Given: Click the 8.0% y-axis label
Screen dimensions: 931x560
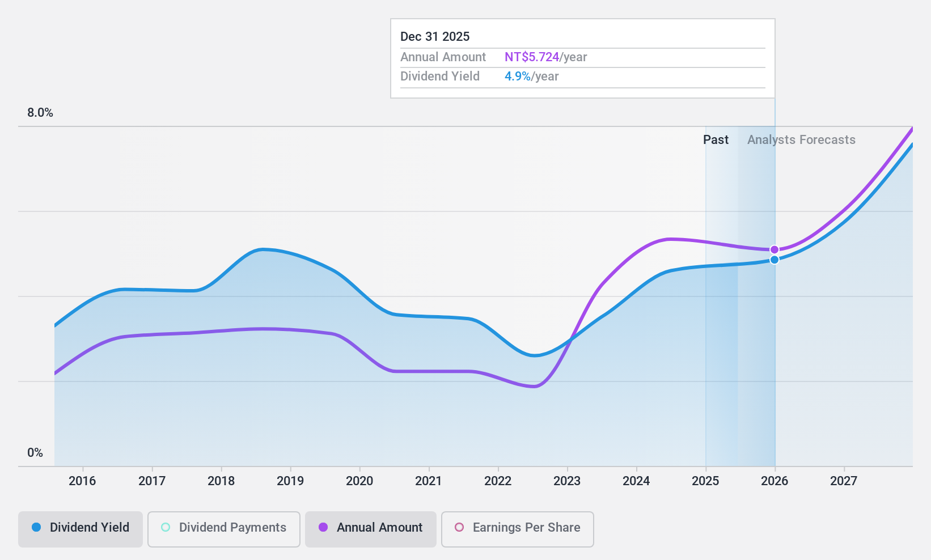Looking at the screenshot, I should click(x=40, y=113).
